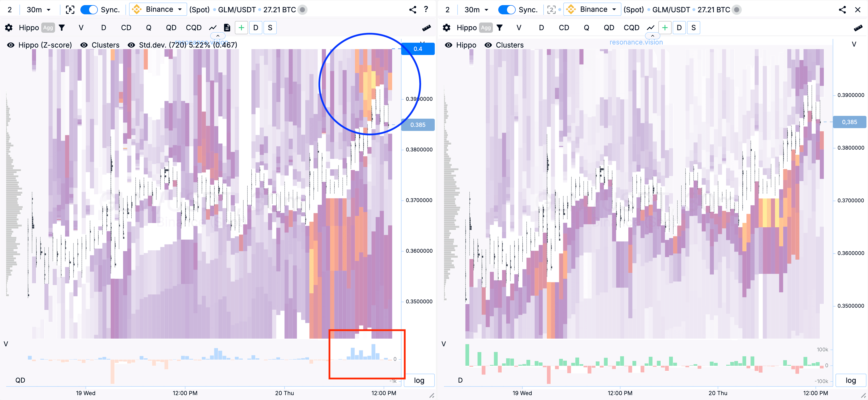Open Binance exchange dropdown in left panel
Viewport: 868px width, 400px height.
pyautogui.click(x=157, y=9)
